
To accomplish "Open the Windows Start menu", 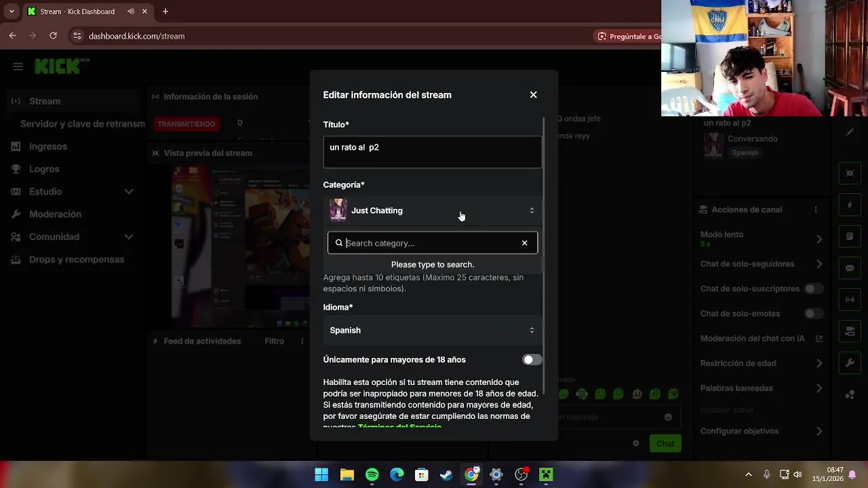I will [321, 475].
